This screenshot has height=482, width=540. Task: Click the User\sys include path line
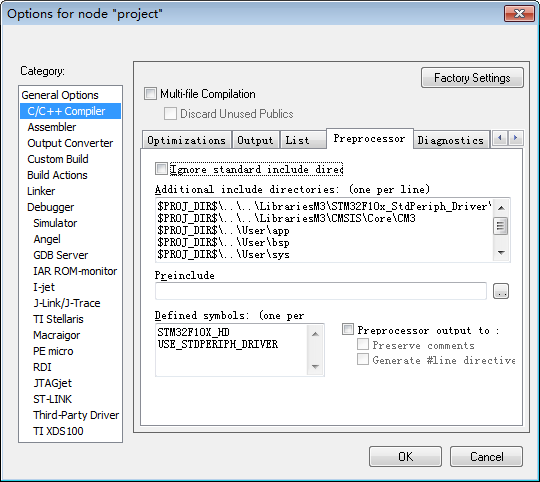223,254
